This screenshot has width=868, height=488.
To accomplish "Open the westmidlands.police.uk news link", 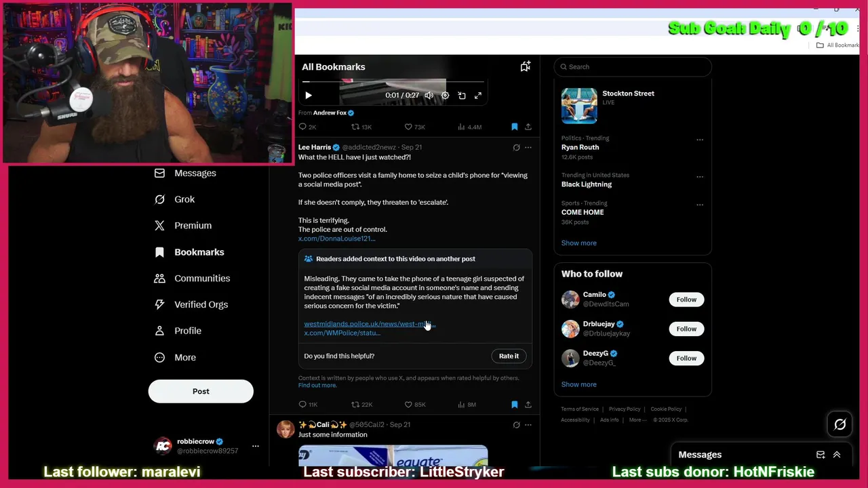I will click(x=370, y=324).
